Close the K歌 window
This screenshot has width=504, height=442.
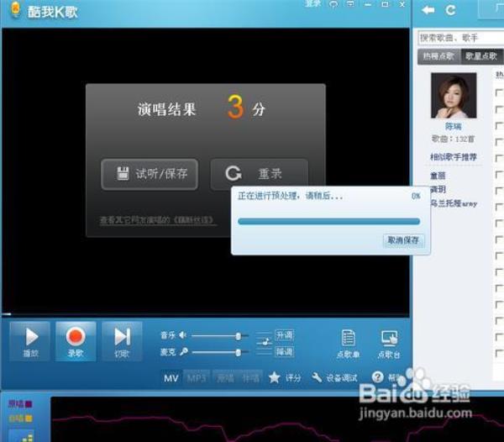[402, 4]
